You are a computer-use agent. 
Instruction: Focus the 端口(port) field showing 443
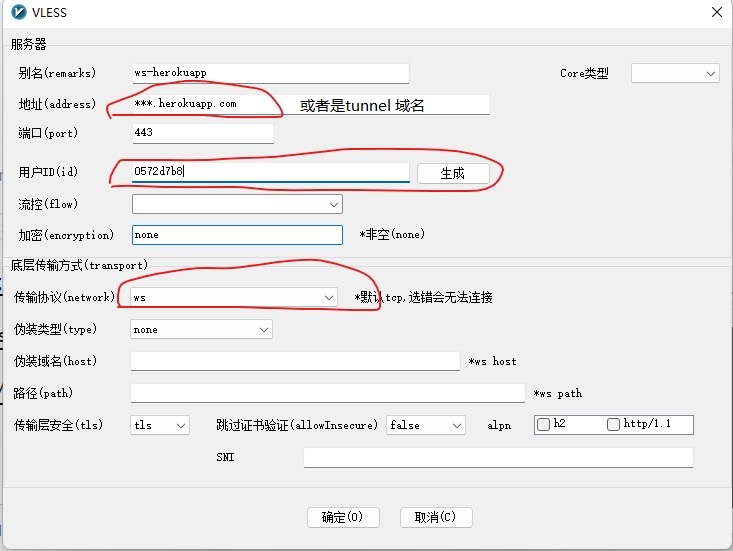click(202, 133)
